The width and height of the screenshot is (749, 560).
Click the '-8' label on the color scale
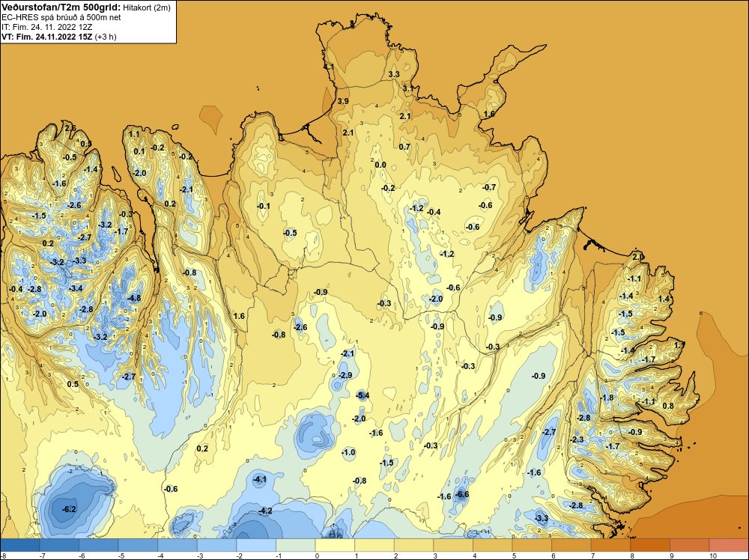pyautogui.click(x=3, y=556)
